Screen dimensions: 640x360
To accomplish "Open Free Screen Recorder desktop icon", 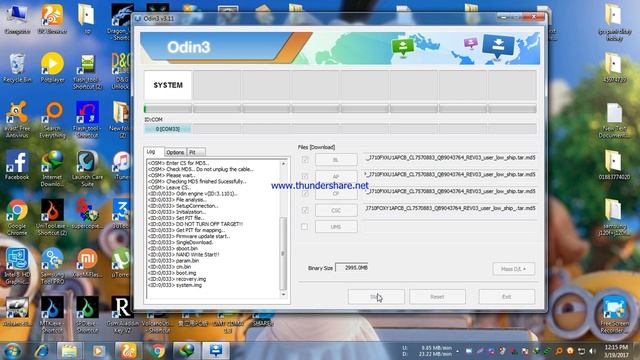I will click(614, 315).
